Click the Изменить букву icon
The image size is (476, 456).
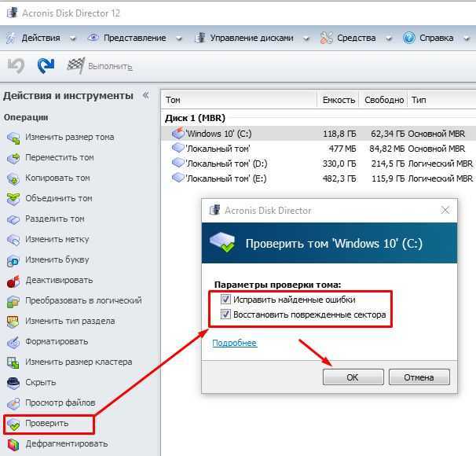13,260
